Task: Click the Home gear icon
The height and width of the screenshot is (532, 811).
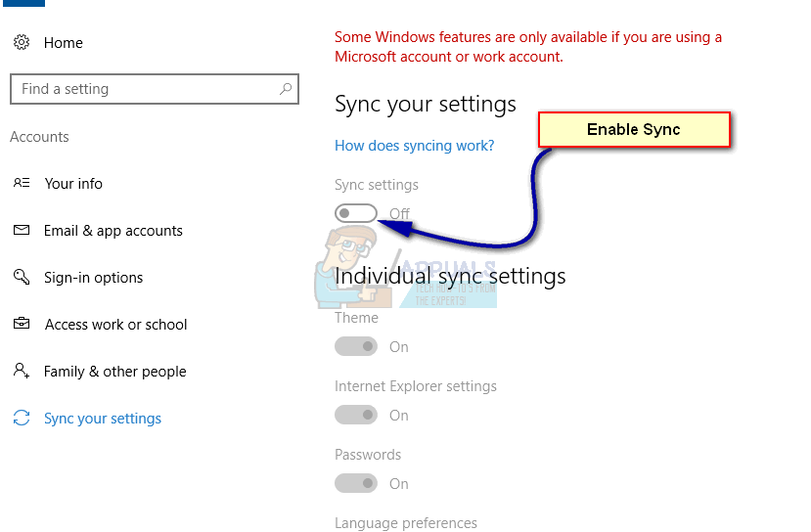Action: 22,42
